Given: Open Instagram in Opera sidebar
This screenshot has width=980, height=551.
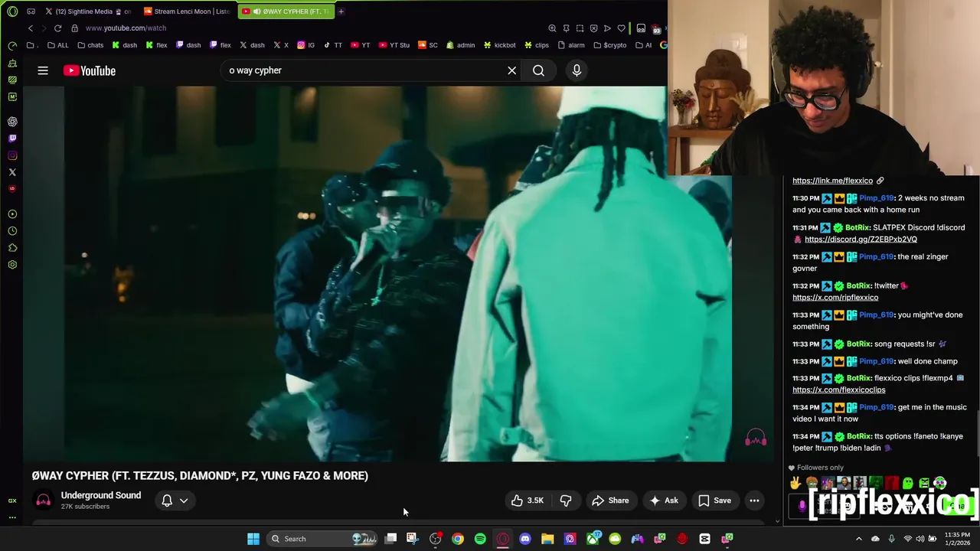Looking at the screenshot, I should 12,155.
